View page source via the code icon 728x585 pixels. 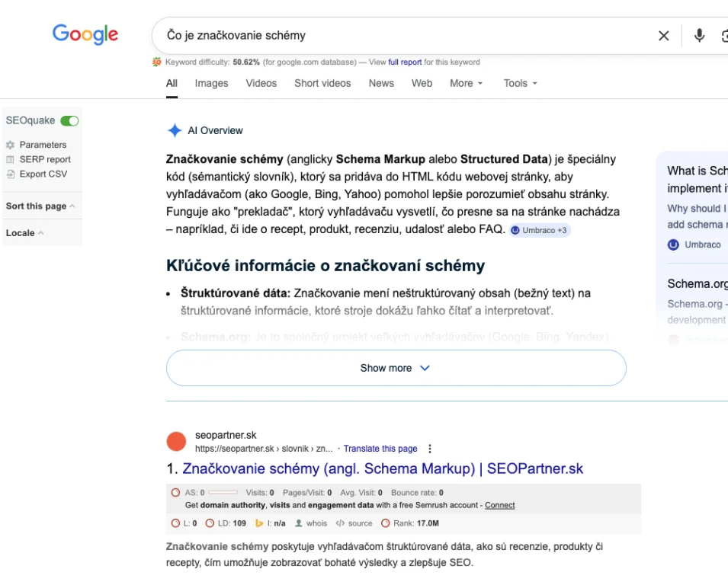pos(340,523)
